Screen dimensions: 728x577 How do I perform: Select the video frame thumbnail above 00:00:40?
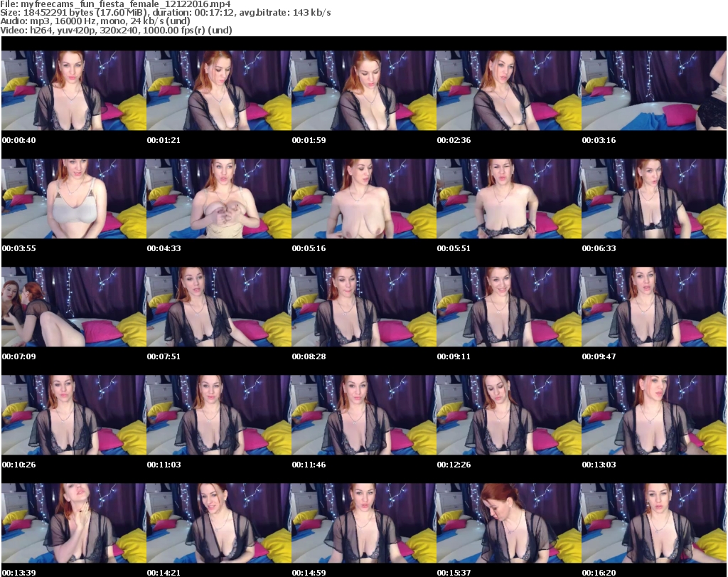(x=74, y=90)
